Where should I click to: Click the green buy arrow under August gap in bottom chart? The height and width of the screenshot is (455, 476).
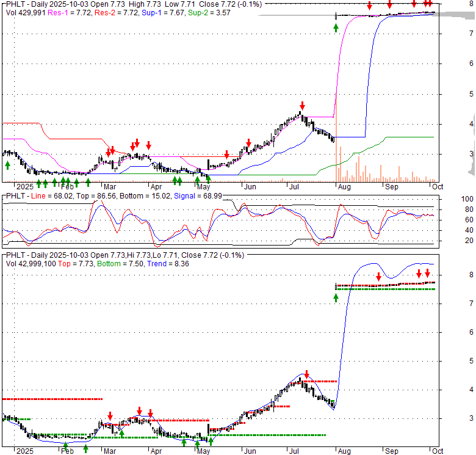[336, 298]
